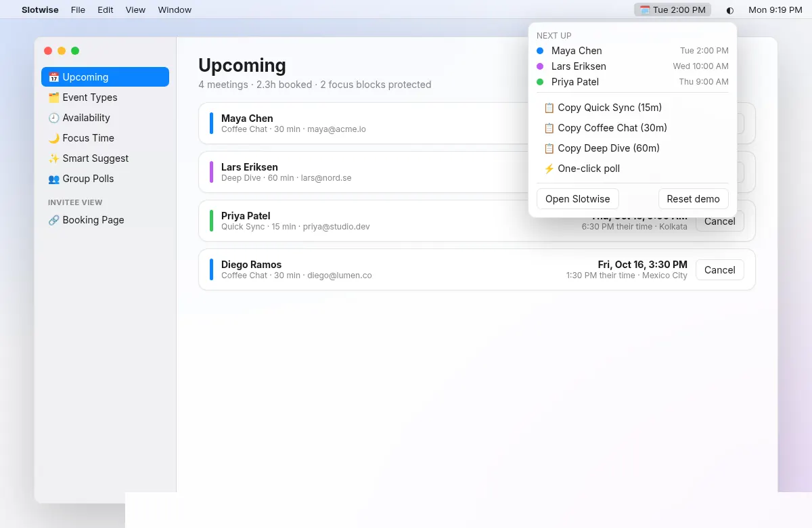Copy Quick Sync (15m) link
812x528 pixels.
pos(633,108)
